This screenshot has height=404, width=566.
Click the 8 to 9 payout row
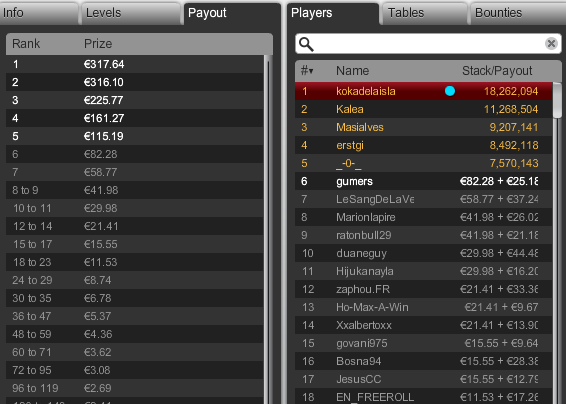tap(135, 190)
